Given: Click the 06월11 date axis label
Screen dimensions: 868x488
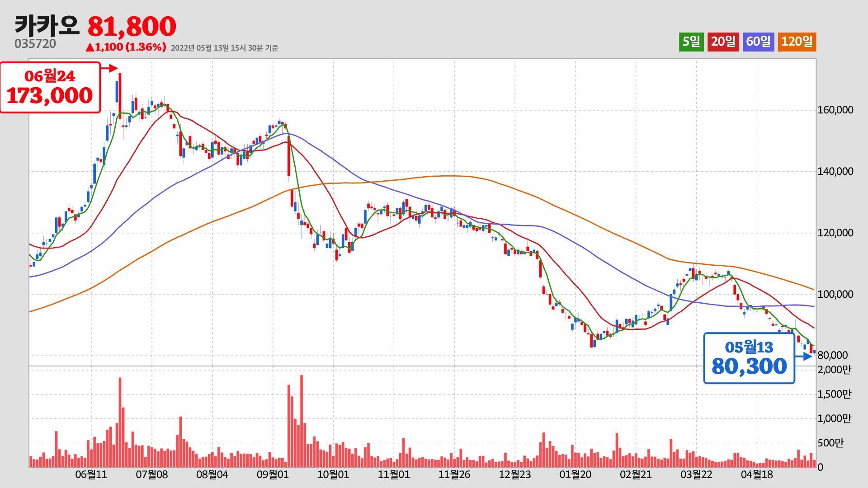Looking at the screenshot, I should tap(91, 475).
